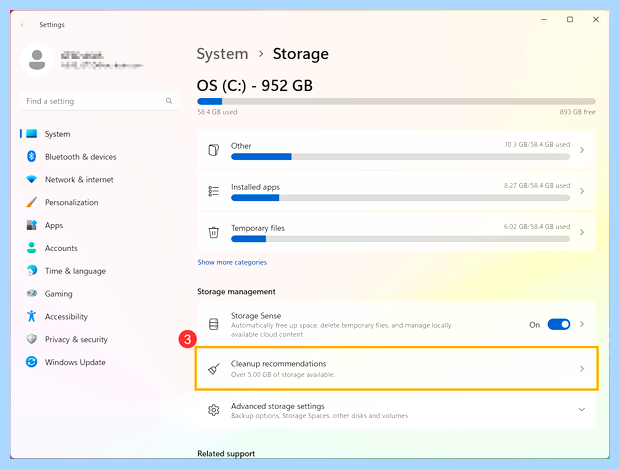Click the Cleanup recommendations broom icon
The width and height of the screenshot is (620, 469).
tap(214, 369)
